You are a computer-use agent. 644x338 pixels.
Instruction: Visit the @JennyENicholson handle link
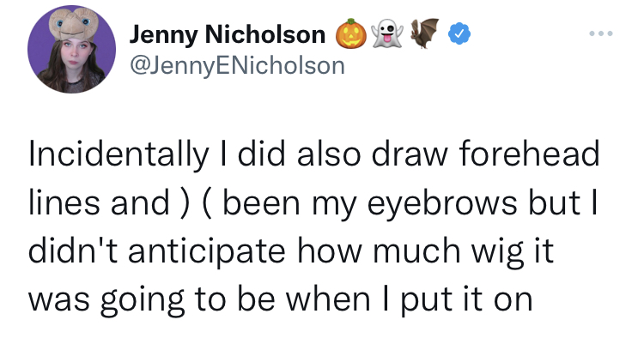237,66
